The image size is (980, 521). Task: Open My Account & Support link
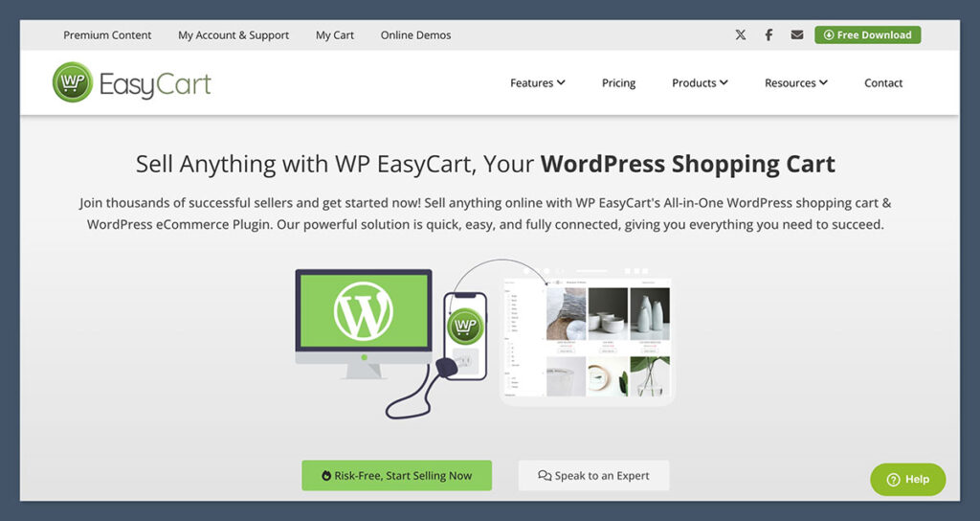pyautogui.click(x=234, y=35)
